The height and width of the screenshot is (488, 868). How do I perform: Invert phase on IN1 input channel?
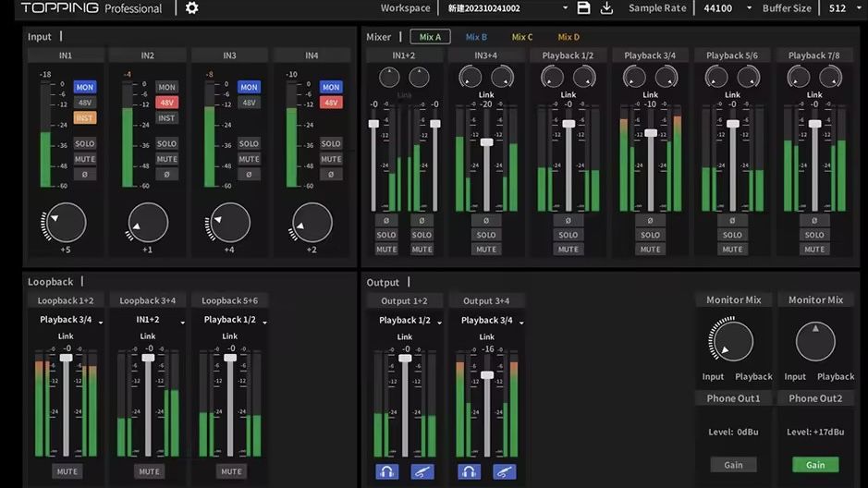85,175
